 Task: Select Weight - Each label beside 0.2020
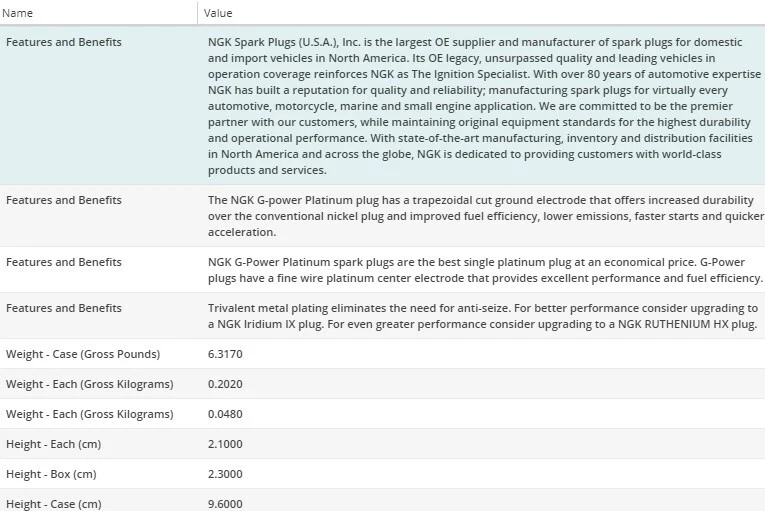pos(89,384)
